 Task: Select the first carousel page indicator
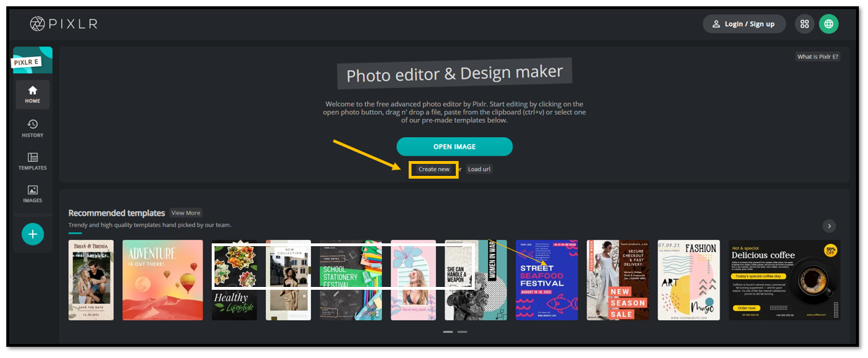point(448,331)
